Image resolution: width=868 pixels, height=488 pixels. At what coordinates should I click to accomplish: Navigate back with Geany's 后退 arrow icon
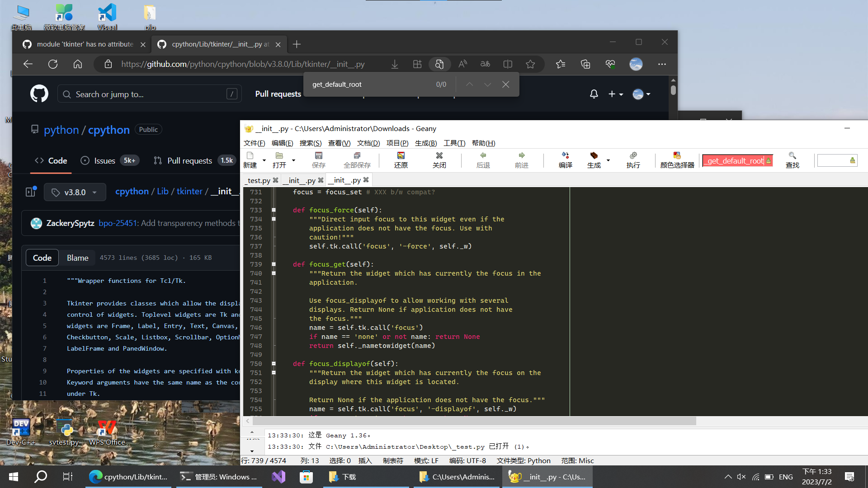click(482, 160)
